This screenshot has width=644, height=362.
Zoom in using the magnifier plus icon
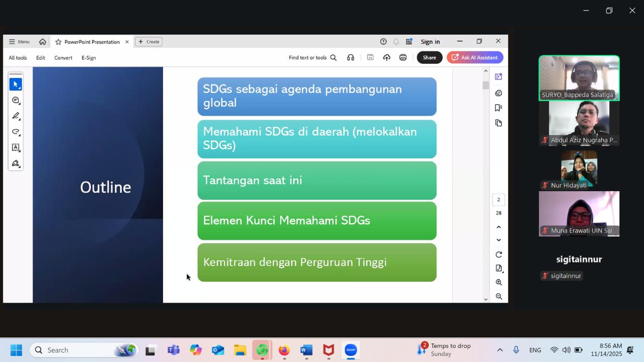(x=499, y=283)
